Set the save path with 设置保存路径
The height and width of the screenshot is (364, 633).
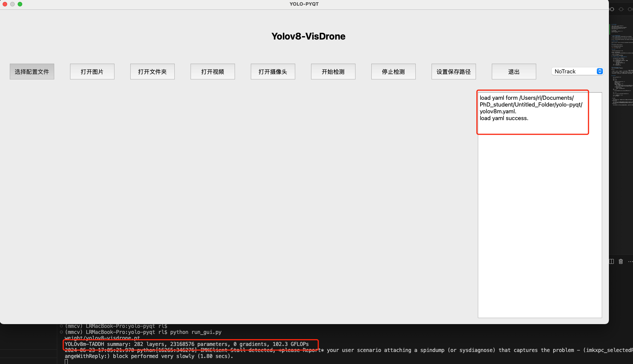pos(454,72)
